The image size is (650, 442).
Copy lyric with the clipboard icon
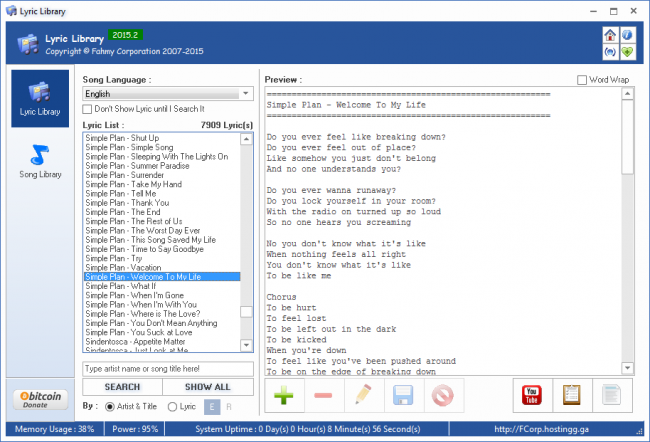[x=572, y=396]
